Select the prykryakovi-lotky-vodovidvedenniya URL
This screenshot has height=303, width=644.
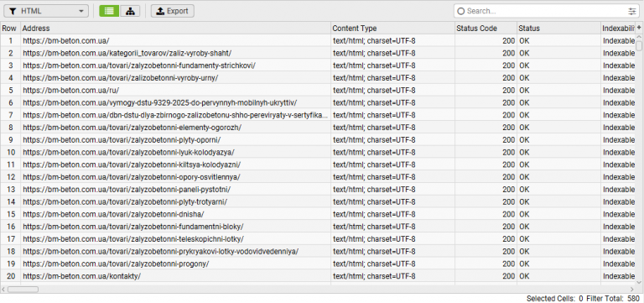(161, 251)
